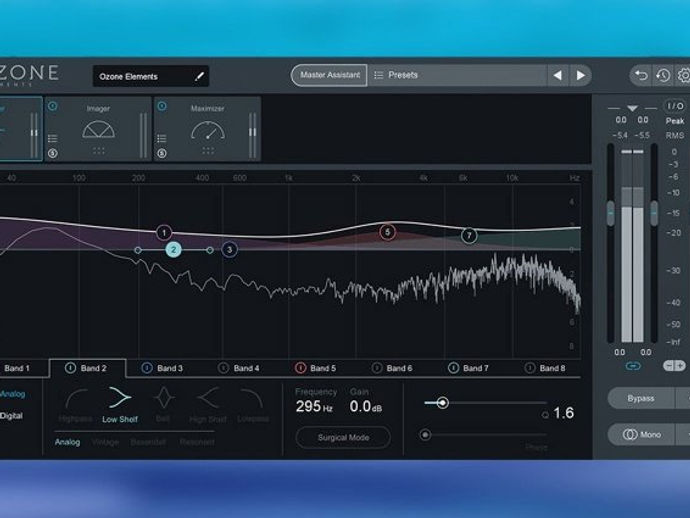Image resolution: width=690 pixels, height=518 pixels.
Task: Go to the previous preset arrow
Action: click(x=558, y=76)
